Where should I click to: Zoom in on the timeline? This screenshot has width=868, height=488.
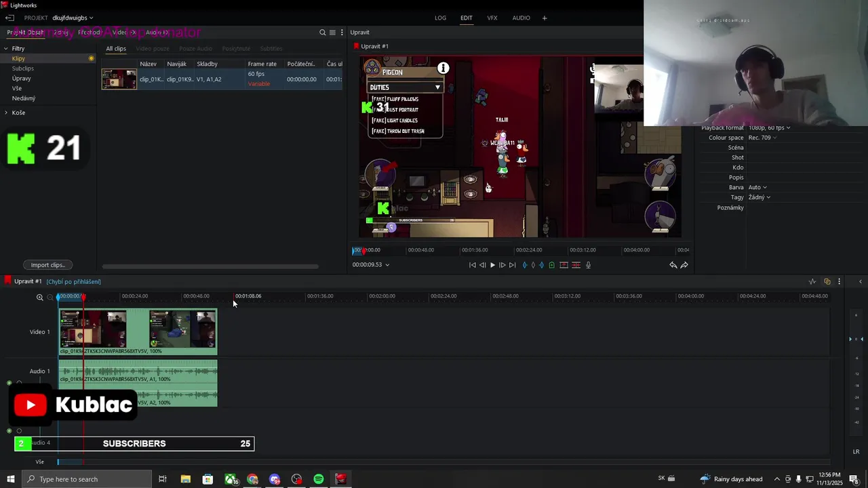[x=40, y=297]
